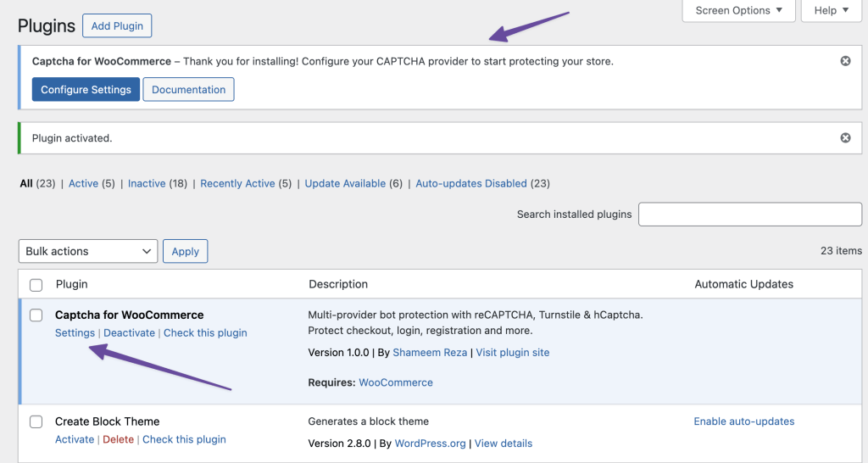Check the Captcha for WooCommerce checkbox
This screenshot has height=463, width=868.
36,315
